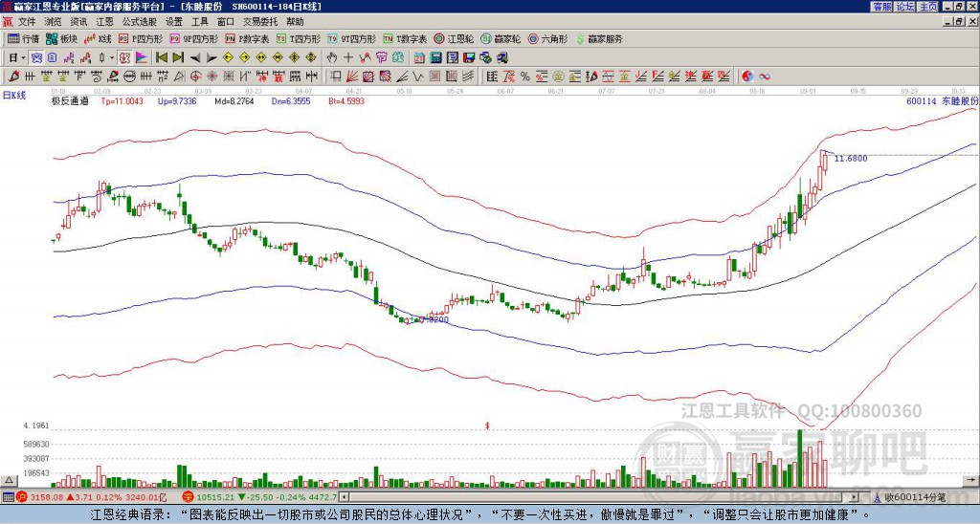Open the T数字表 tool
Viewport: 980px width, 524px height.
405,38
